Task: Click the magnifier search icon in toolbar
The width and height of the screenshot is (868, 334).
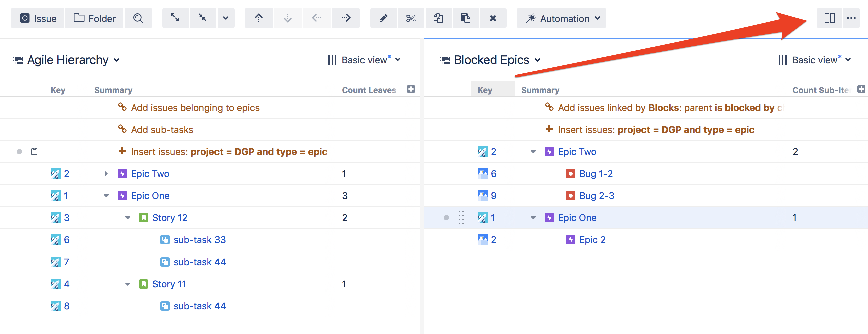Action: pos(138,18)
